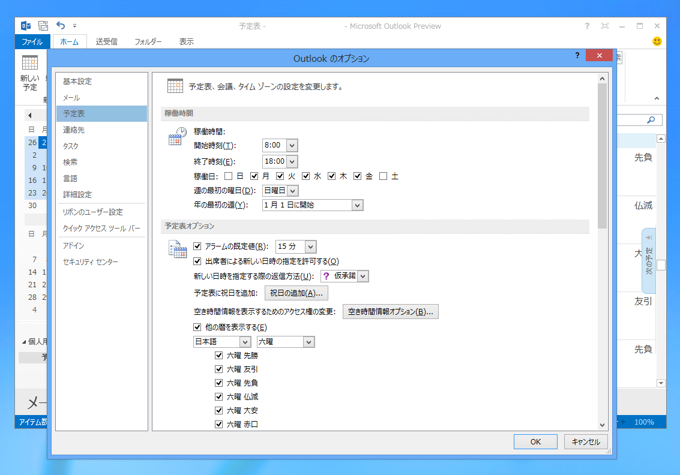
Task: Open セキュリティ センター options page
Action: click(x=101, y=262)
